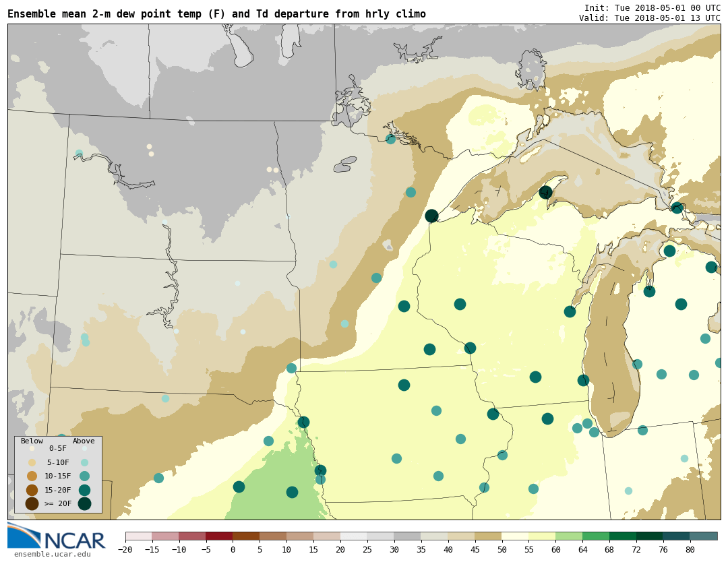Select the '10-15F' legend label
The width and height of the screenshot is (728, 562).
click(58, 476)
